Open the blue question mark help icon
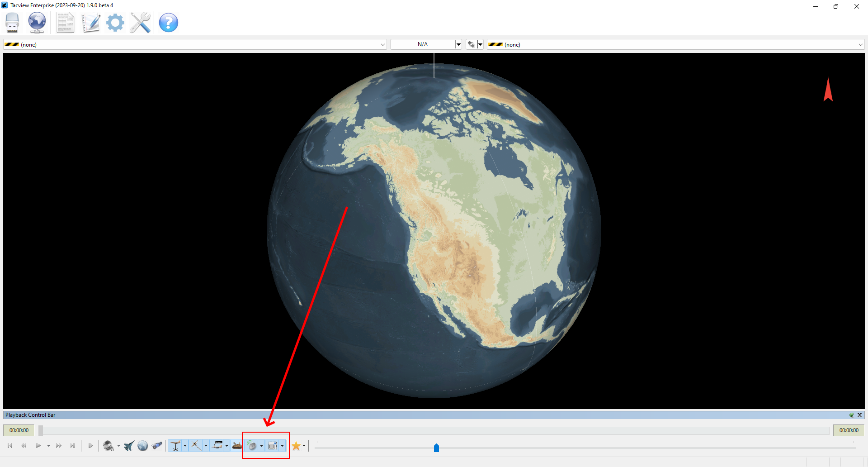This screenshot has height=467, width=868. pos(169,23)
